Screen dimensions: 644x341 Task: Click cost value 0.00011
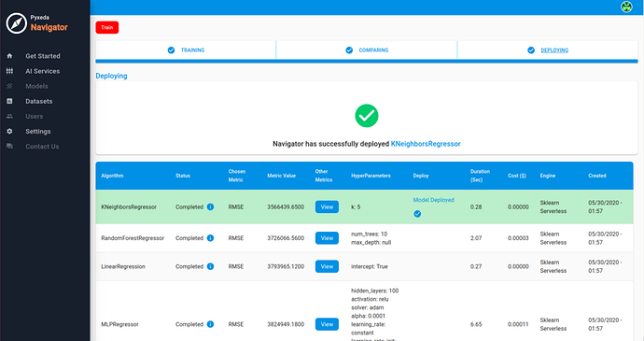pos(518,324)
